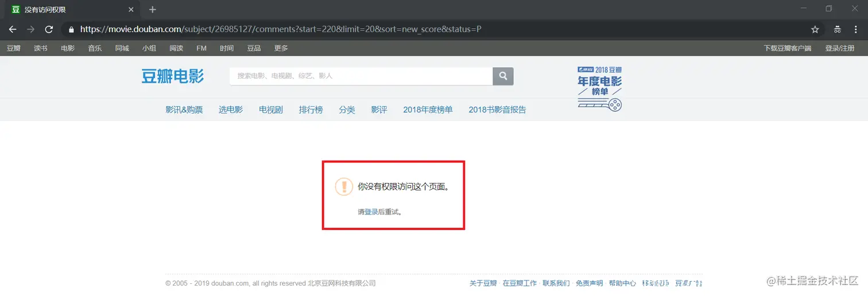Viewport: 868px width, 296px height.
Task: Go to 排行榜 section
Action: [x=311, y=110]
